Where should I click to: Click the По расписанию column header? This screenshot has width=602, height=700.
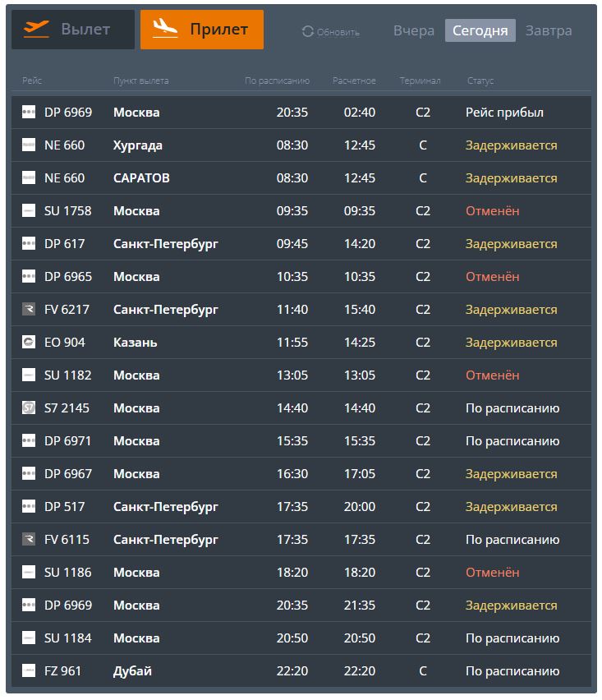pyautogui.click(x=277, y=81)
